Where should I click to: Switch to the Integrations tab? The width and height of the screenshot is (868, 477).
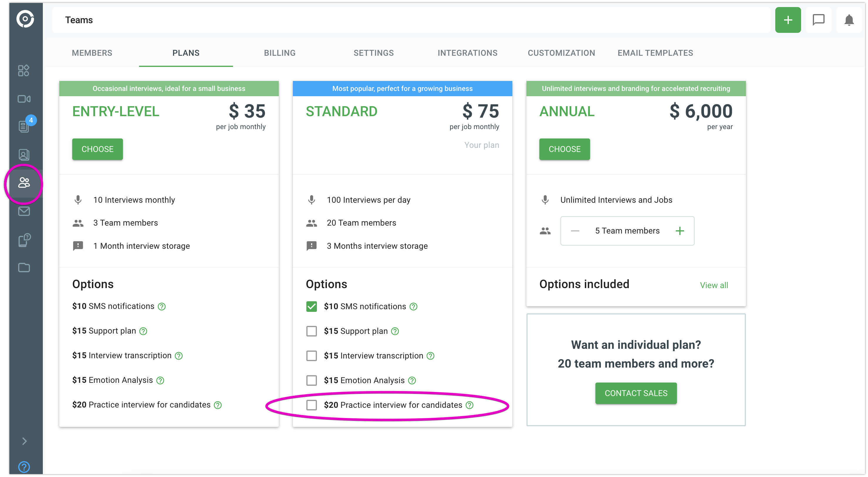point(467,53)
